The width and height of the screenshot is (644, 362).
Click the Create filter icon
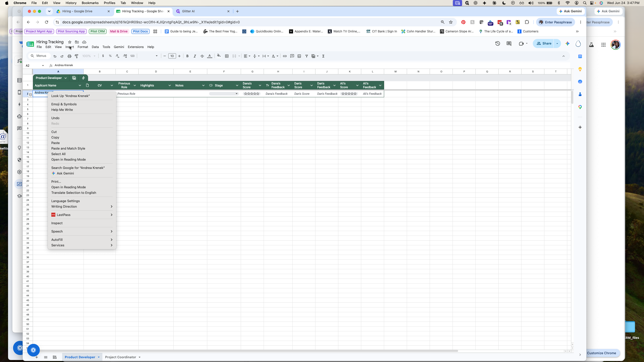pyautogui.click(x=307, y=56)
